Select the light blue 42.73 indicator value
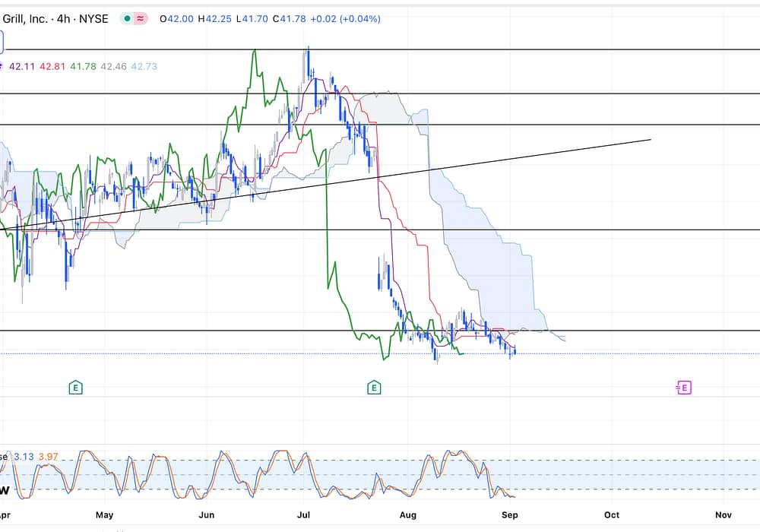The image size is (760, 532). (x=144, y=67)
